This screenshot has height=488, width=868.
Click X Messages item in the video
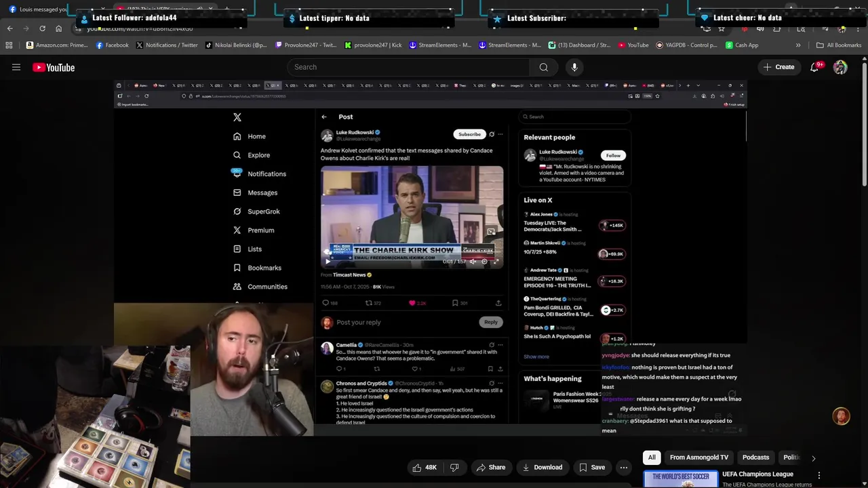coord(255,192)
